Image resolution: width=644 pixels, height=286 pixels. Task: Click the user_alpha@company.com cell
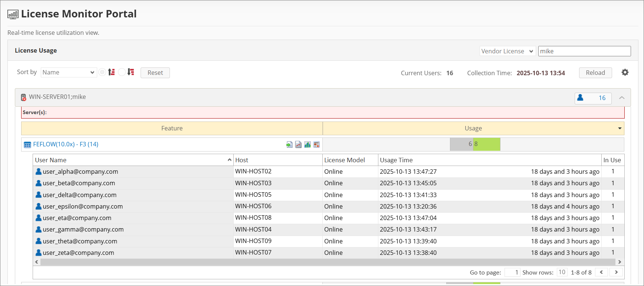(x=133, y=172)
